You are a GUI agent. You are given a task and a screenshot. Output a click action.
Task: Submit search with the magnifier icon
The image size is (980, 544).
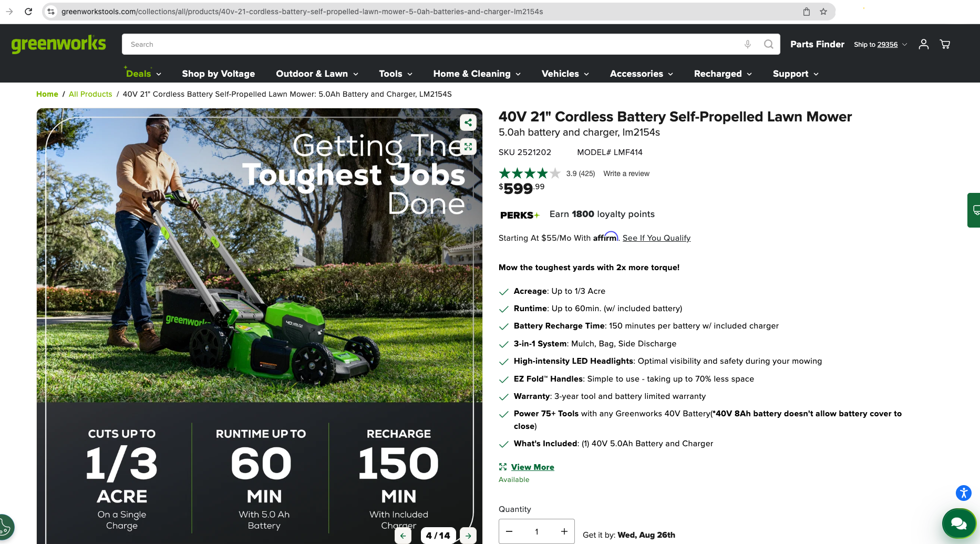(x=769, y=44)
